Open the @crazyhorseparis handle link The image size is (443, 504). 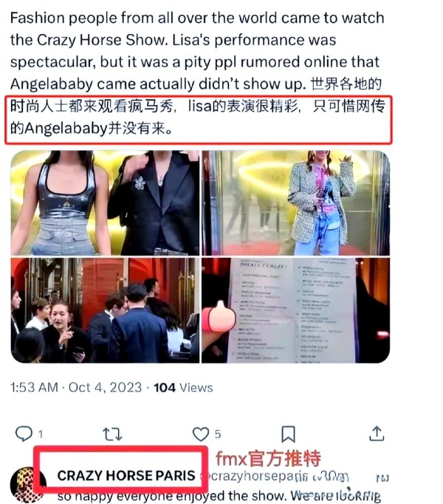[x=258, y=476]
